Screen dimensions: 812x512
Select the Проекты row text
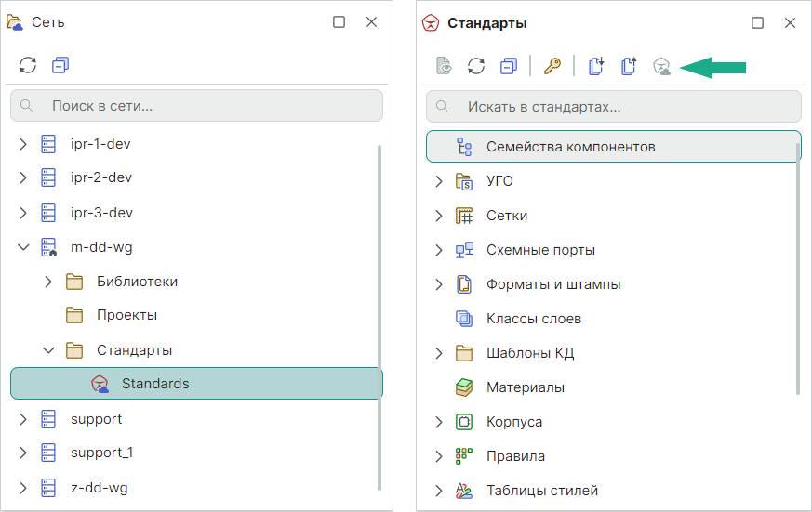(126, 315)
